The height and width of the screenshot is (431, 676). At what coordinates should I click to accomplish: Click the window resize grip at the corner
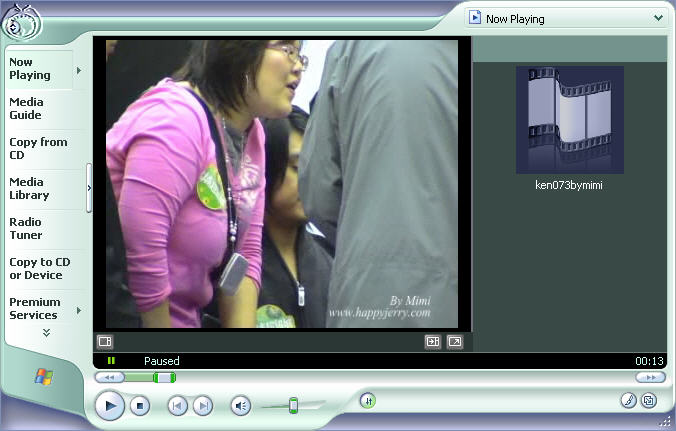coord(667,423)
